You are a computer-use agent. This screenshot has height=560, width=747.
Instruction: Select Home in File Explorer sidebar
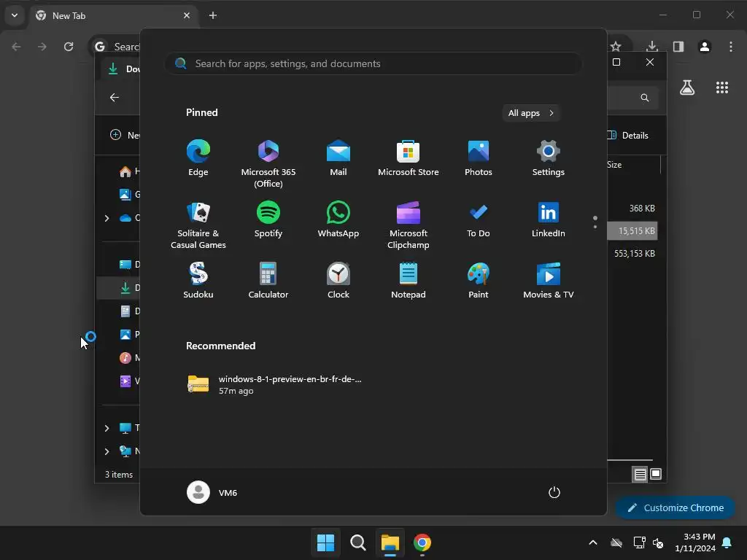(129, 171)
